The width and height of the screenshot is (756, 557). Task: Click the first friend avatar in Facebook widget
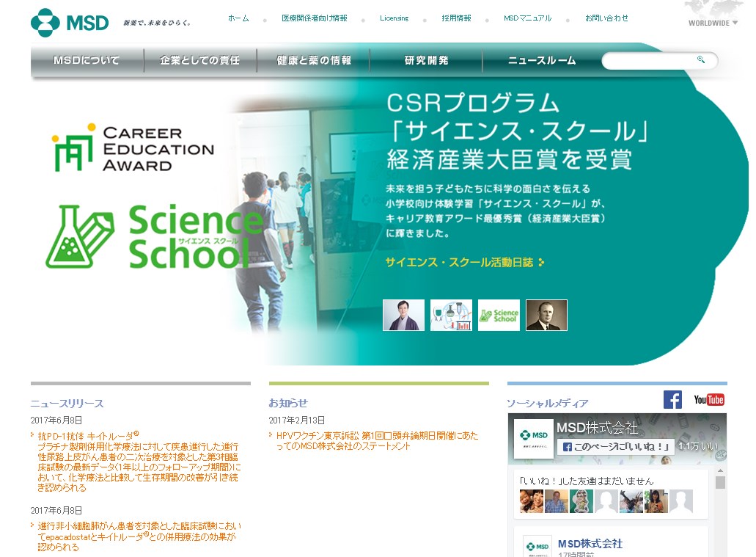pos(532,501)
